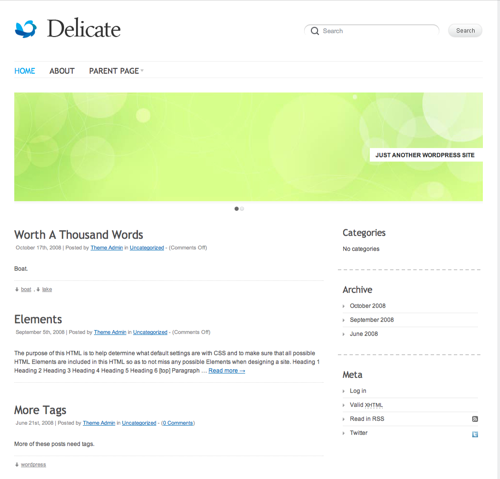
Task: Click the arrow icon beside the wordpress tag
Action: [x=17, y=465]
